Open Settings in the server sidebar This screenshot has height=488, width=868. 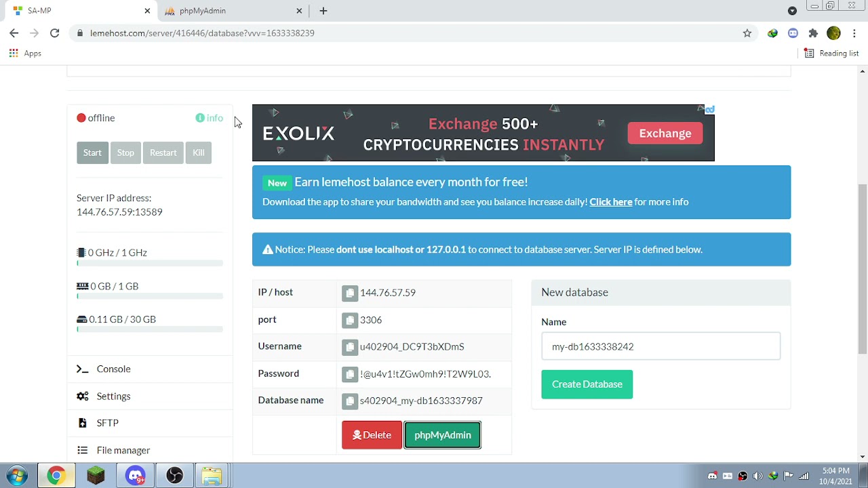[149, 396]
